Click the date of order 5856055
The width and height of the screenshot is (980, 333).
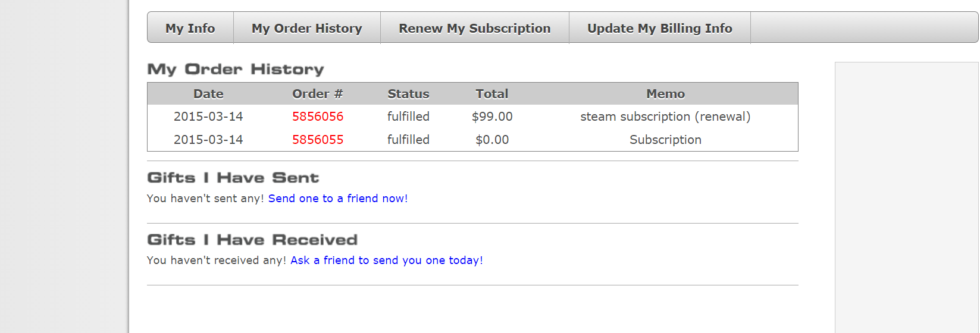pyautogui.click(x=208, y=140)
